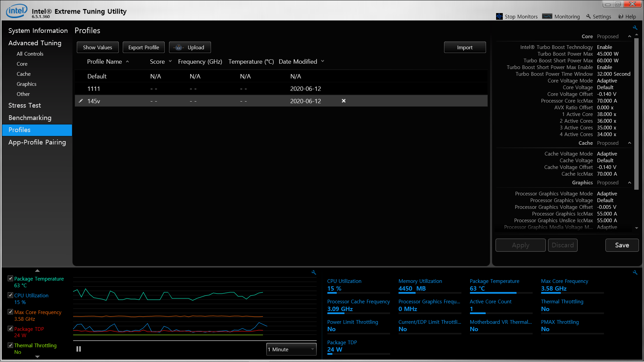
Task: Select App-Profile Pairing in sidebar
Action: pos(37,142)
